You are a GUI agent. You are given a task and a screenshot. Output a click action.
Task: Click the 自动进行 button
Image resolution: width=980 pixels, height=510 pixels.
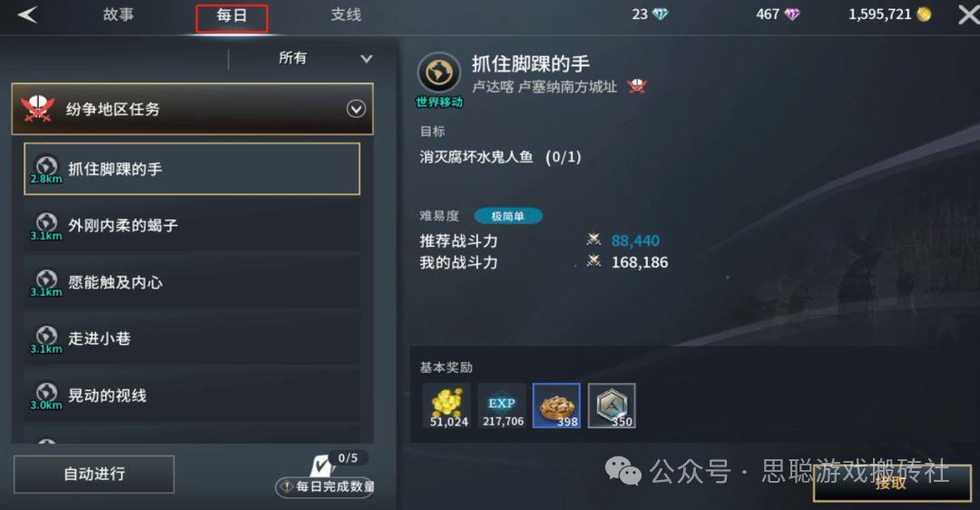(x=93, y=475)
